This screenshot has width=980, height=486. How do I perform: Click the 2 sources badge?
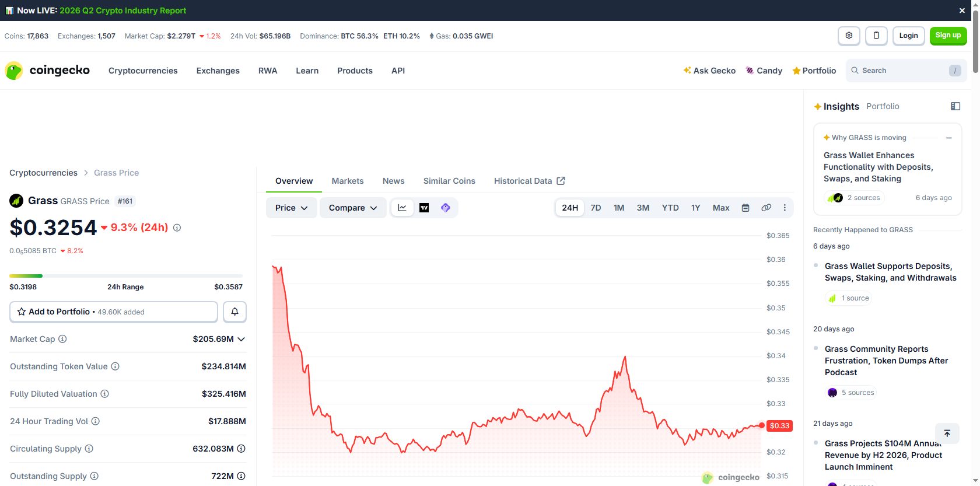855,198
